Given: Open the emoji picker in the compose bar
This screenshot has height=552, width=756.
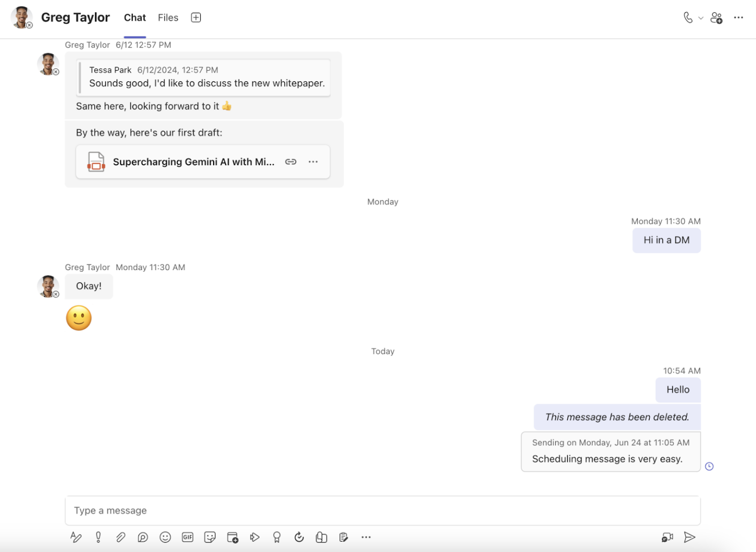Looking at the screenshot, I should tap(165, 537).
